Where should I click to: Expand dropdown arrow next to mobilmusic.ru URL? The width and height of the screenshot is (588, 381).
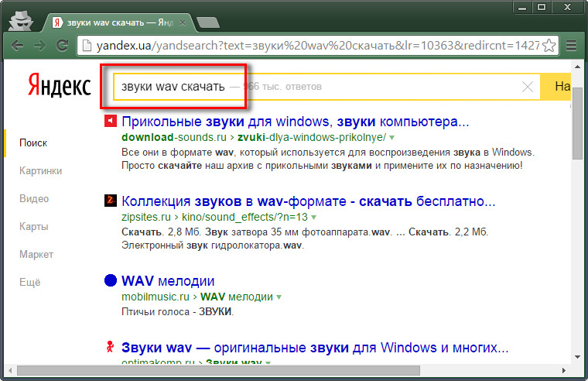point(279,297)
